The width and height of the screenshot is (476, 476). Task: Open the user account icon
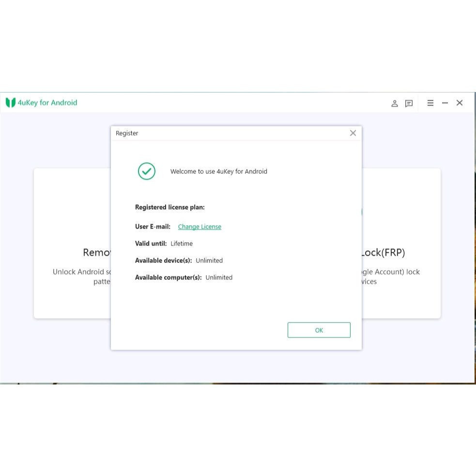[x=394, y=103]
